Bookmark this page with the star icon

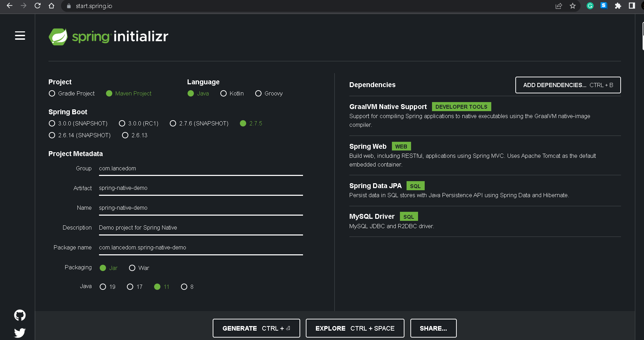click(573, 6)
